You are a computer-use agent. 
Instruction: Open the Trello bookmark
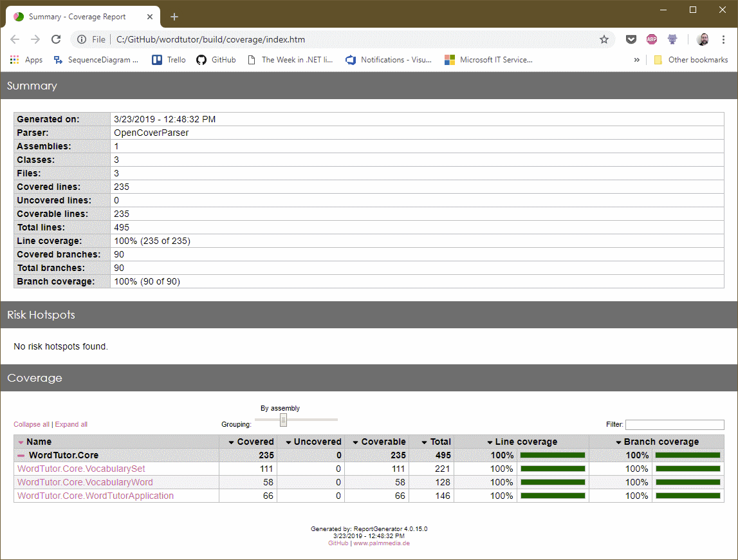pos(169,60)
